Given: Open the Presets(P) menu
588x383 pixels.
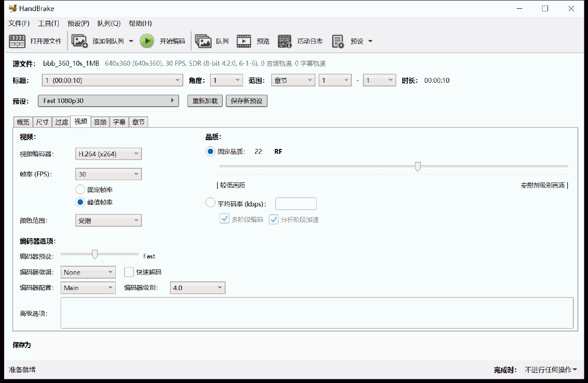Looking at the screenshot, I should click(78, 23).
